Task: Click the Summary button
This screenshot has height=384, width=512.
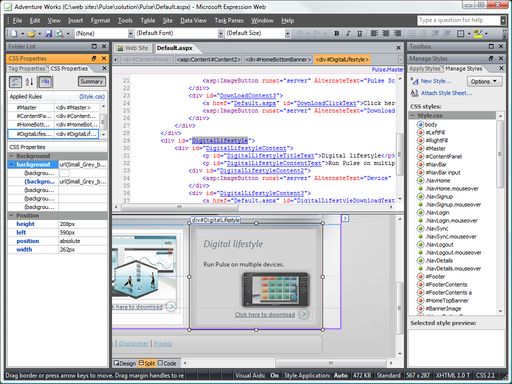Action: (x=92, y=81)
